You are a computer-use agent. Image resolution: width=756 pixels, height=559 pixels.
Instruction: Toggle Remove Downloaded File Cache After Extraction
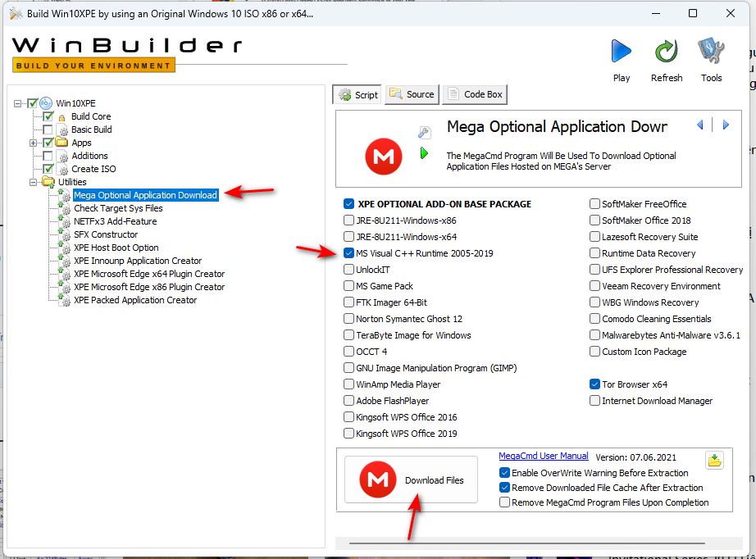pyautogui.click(x=504, y=487)
